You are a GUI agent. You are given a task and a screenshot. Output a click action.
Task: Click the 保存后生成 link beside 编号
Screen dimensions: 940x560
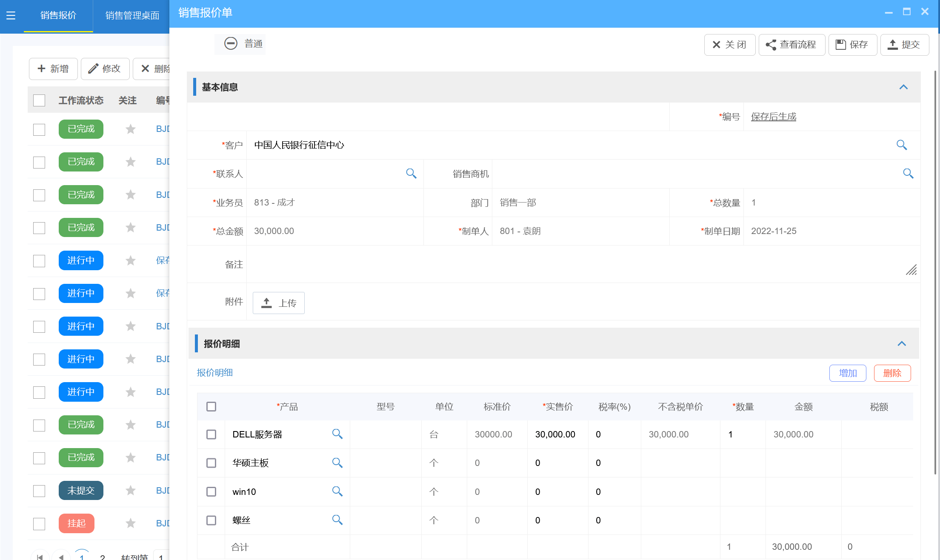773,116
